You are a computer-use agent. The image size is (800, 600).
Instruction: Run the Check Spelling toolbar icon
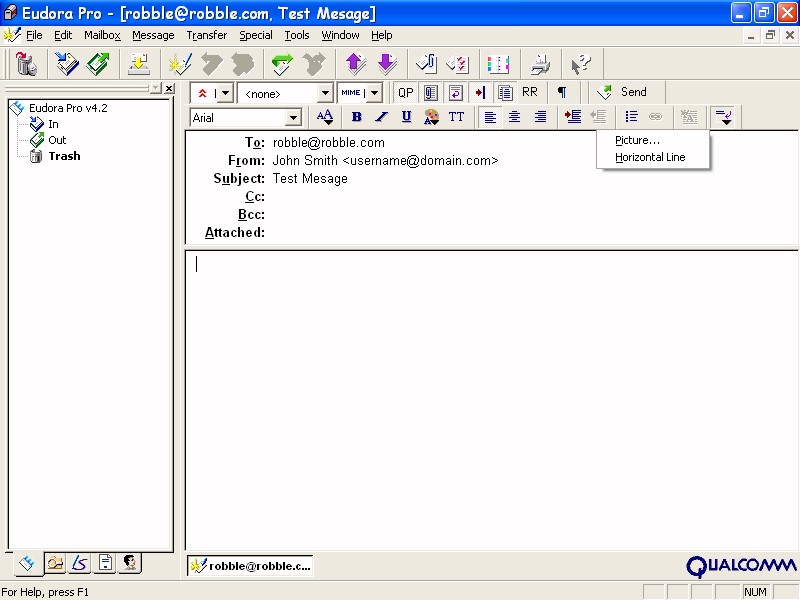click(458, 64)
